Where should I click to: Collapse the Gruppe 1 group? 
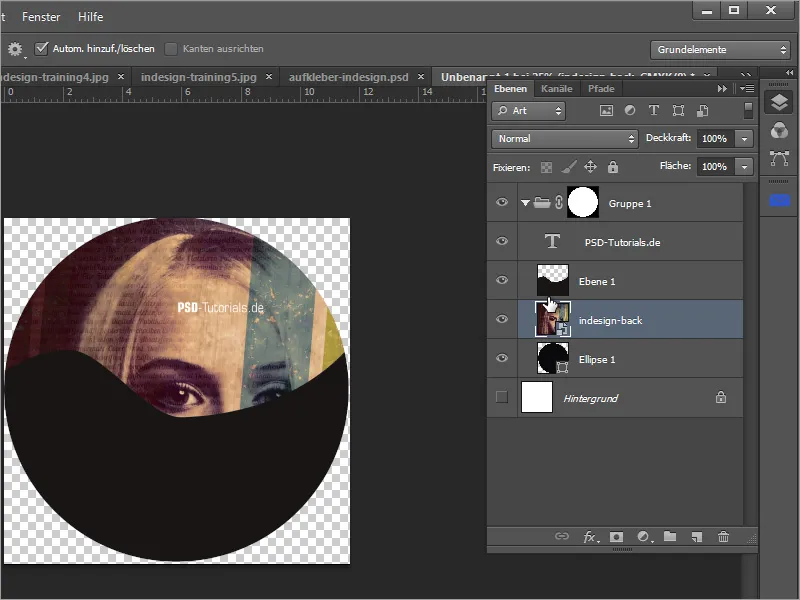click(524, 202)
